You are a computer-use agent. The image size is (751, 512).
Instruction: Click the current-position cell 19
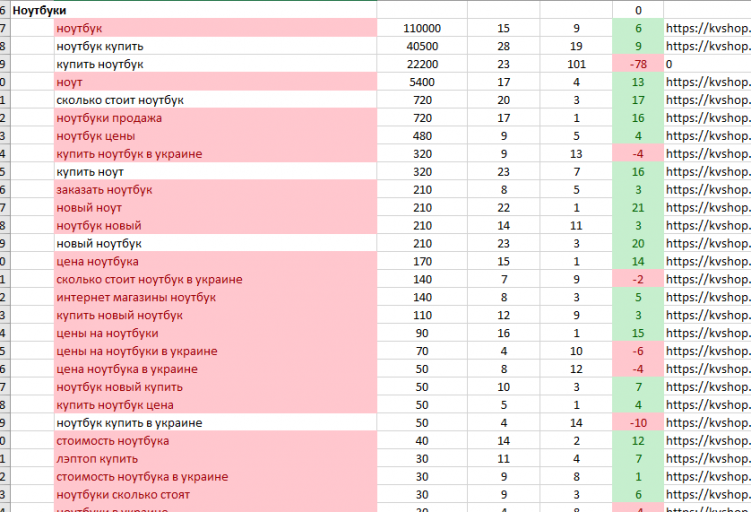click(x=576, y=46)
